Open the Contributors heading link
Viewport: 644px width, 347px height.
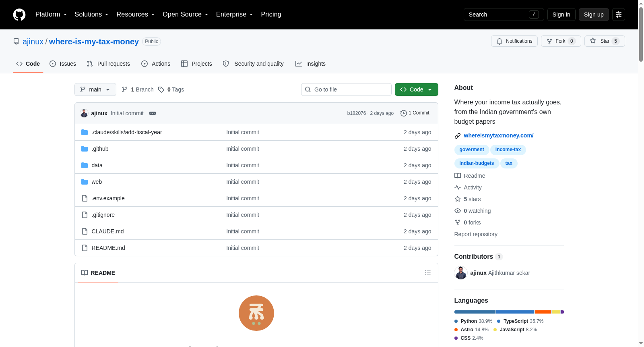(479, 257)
